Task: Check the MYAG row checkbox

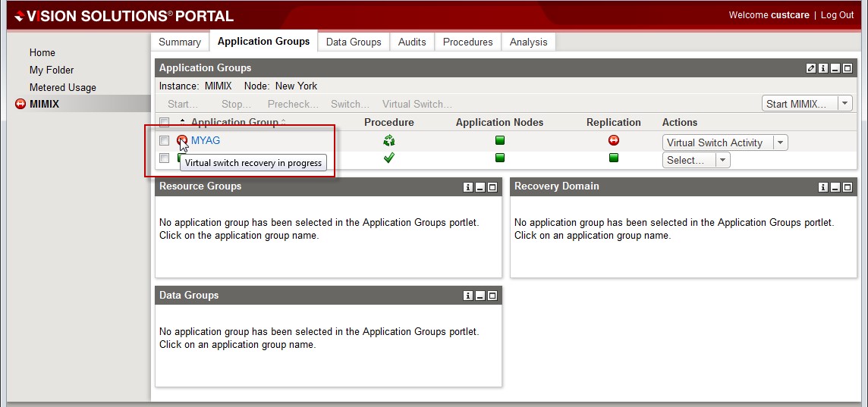Action: 164,141
